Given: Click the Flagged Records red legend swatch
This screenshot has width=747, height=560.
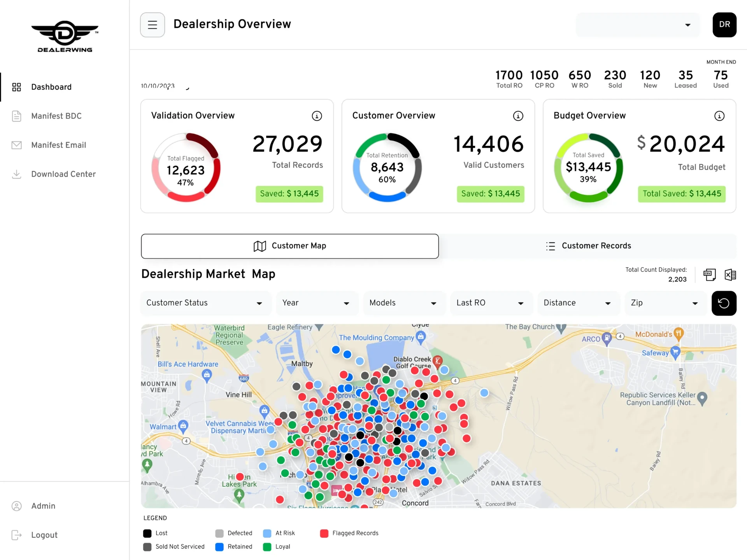Looking at the screenshot, I should 324,534.
